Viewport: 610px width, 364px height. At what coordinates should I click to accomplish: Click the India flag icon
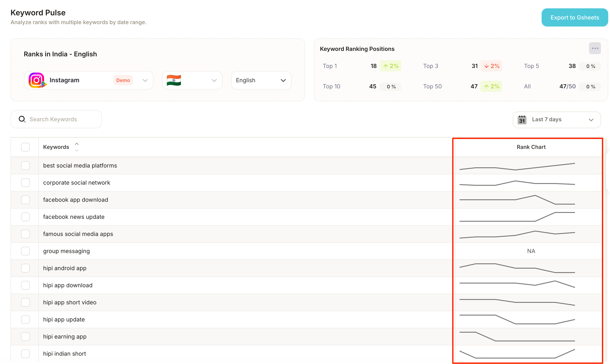[174, 80]
